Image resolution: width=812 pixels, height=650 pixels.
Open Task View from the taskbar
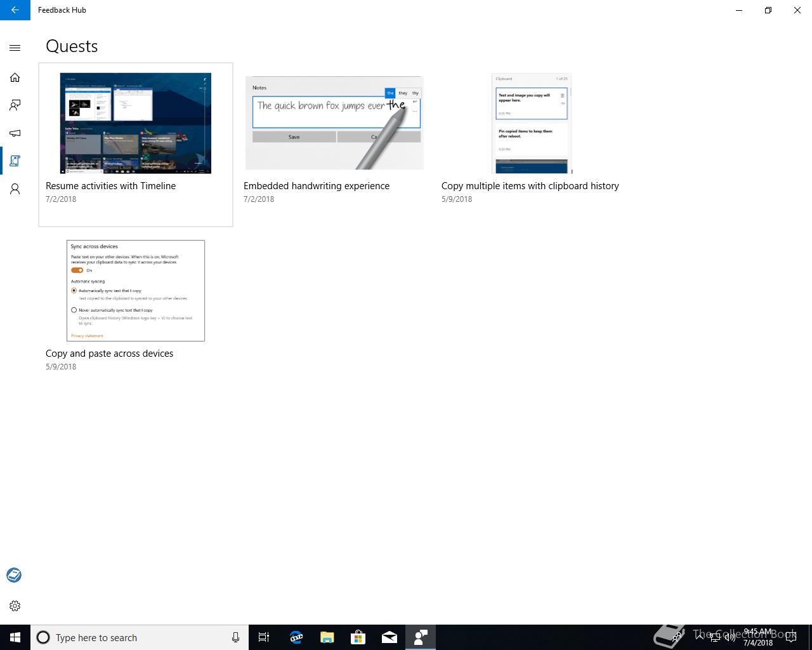coord(264,637)
